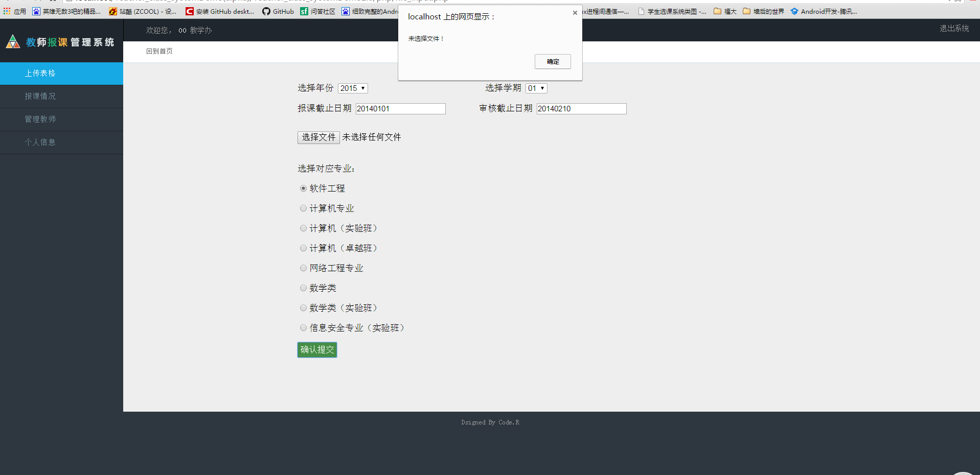Open the 福大 bookmark folder
The height and width of the screenshot is (475, 980).
point(725,11)
